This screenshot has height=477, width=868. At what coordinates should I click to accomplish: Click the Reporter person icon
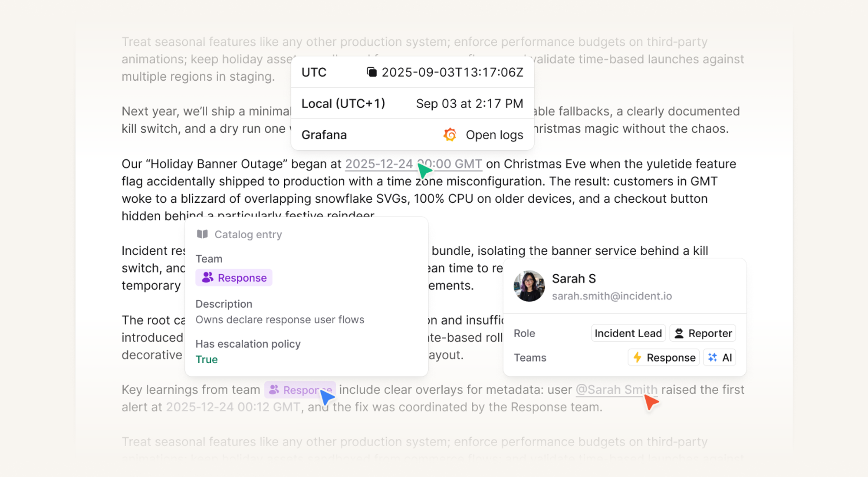pos(679,333)
